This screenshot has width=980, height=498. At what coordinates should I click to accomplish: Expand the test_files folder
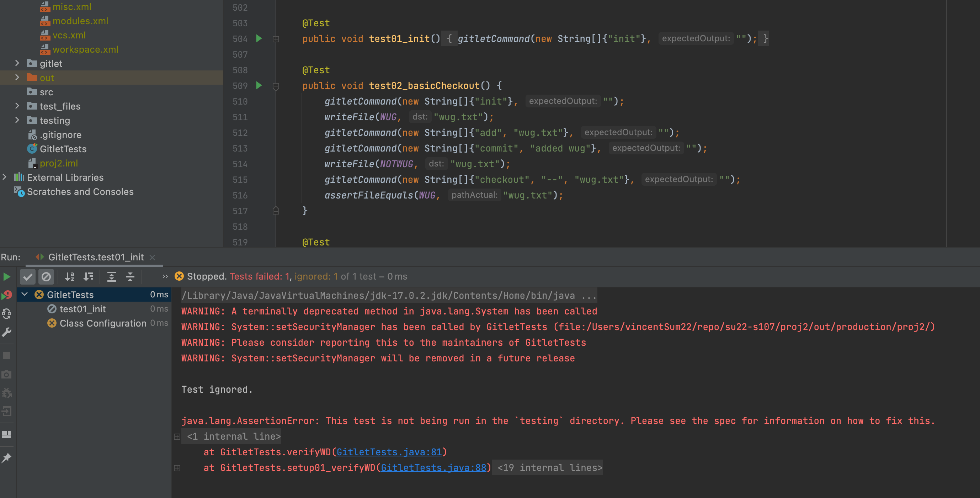17,106
